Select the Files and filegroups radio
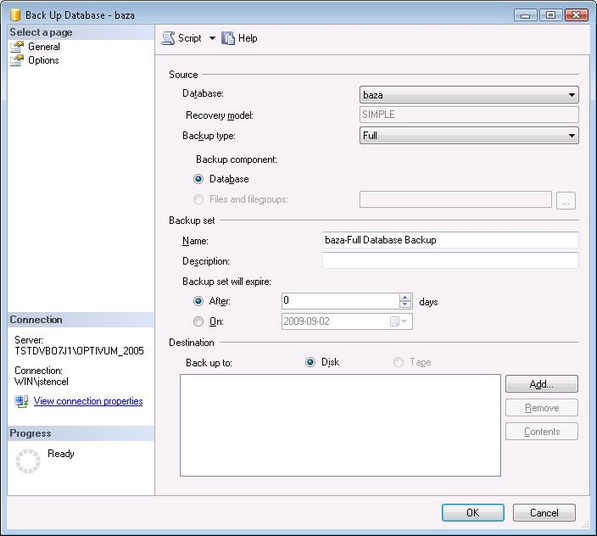The image size is (597, 536). [x=198, y=199]
